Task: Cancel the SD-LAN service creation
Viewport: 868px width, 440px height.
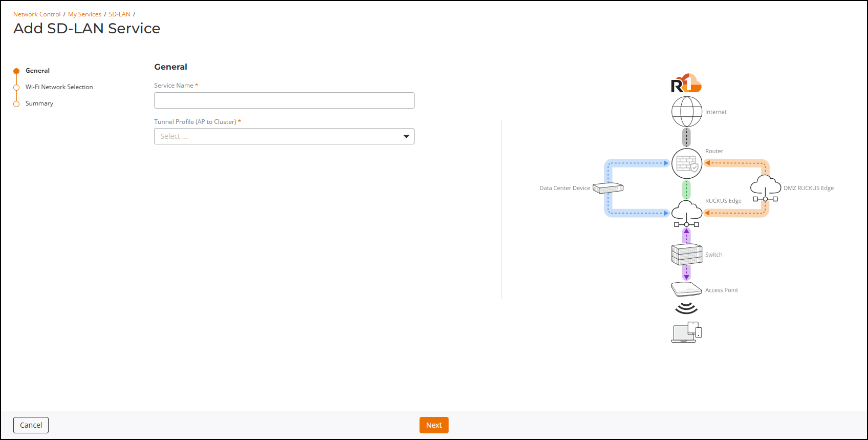Action: click(x=31, y=425)
